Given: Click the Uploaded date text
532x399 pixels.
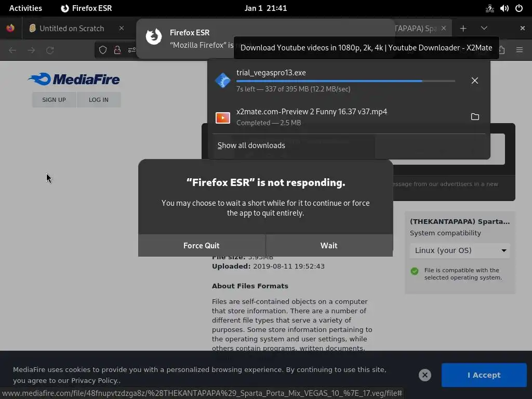Looking at the screenshot, I should 268,267.
